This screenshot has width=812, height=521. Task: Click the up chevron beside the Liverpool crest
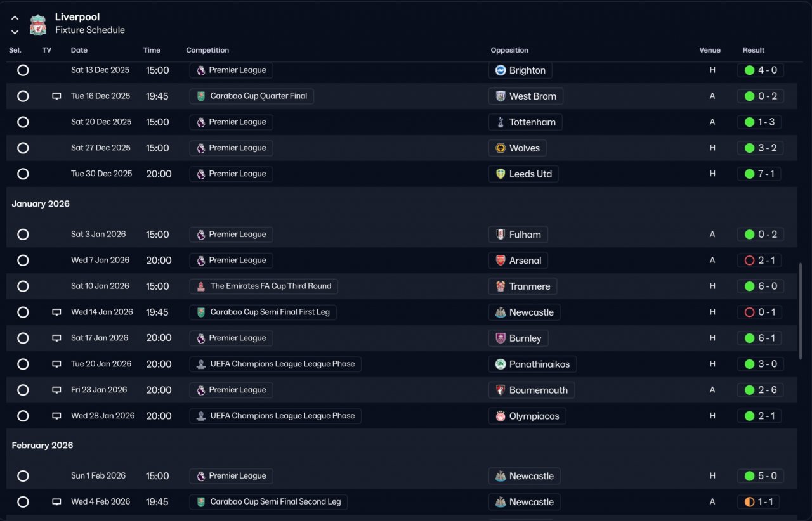point(15,18)
